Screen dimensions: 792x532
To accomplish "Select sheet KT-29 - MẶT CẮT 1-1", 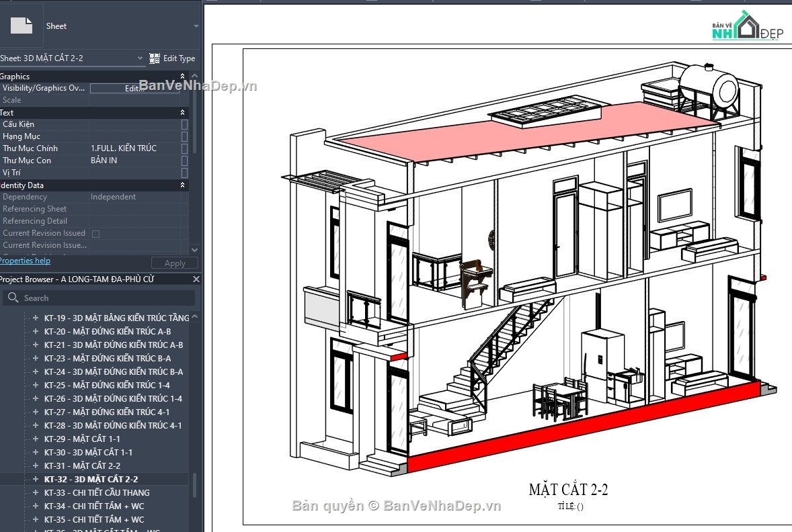I will click(82, 439).
